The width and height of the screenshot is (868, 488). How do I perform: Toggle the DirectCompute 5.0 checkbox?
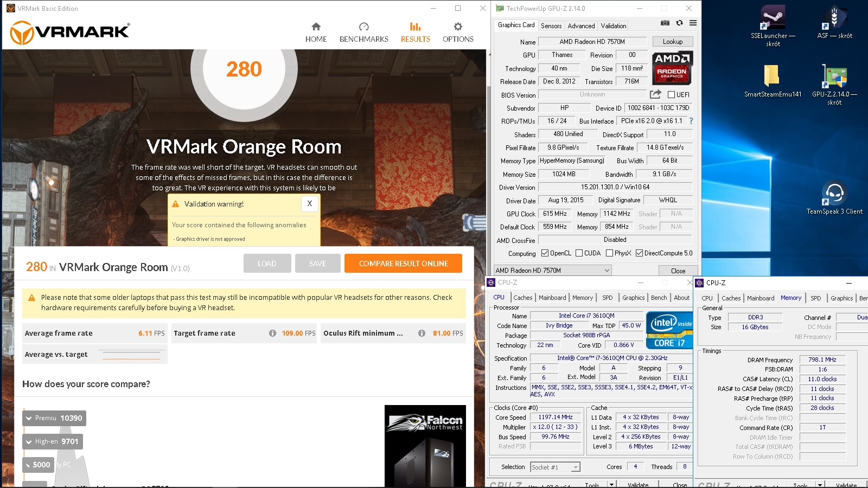pos(639,253)
